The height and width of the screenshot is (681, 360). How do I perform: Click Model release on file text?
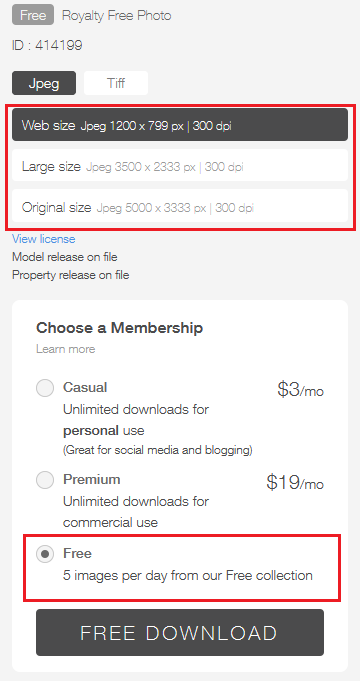(x=65, y=257)
